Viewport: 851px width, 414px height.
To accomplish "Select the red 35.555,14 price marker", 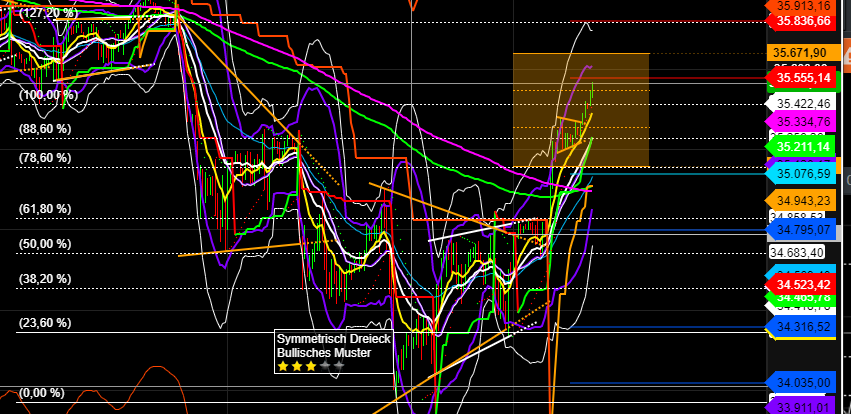I will [801, 77].
